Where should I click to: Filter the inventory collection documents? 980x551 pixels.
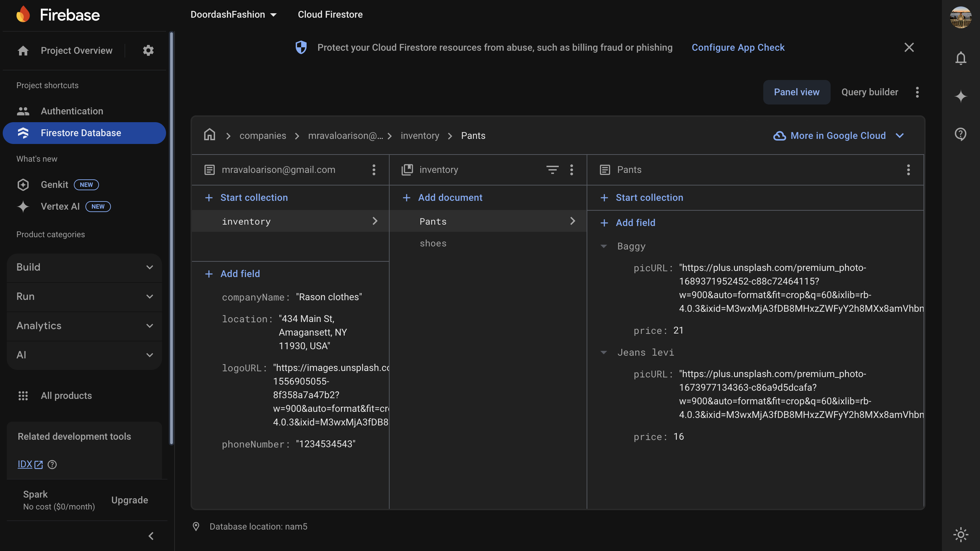[x=552, y=170]
